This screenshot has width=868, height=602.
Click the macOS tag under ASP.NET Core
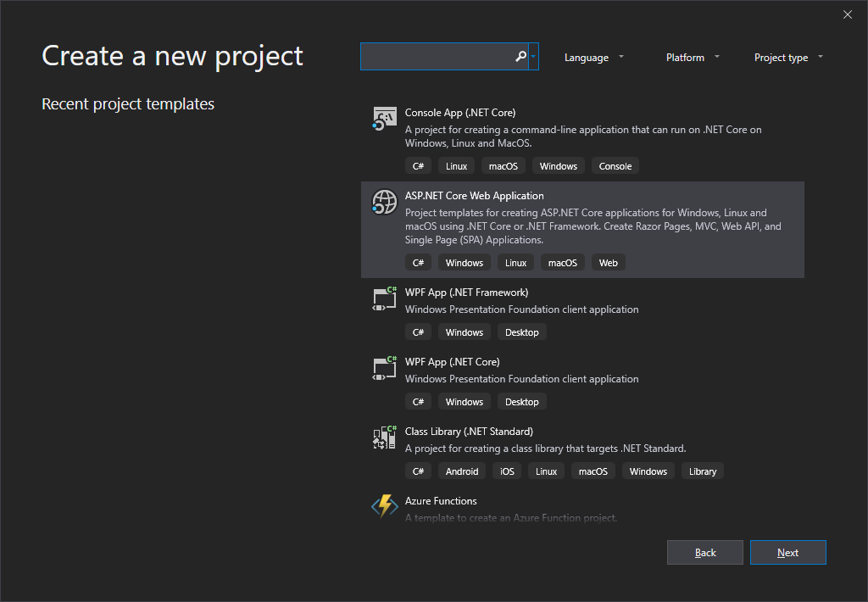pos(563,263)
